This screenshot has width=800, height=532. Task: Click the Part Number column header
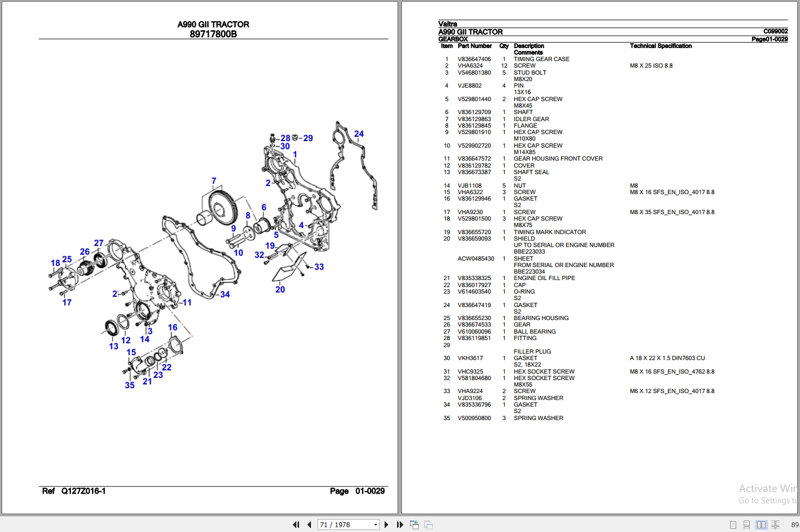tap(475, 46)
